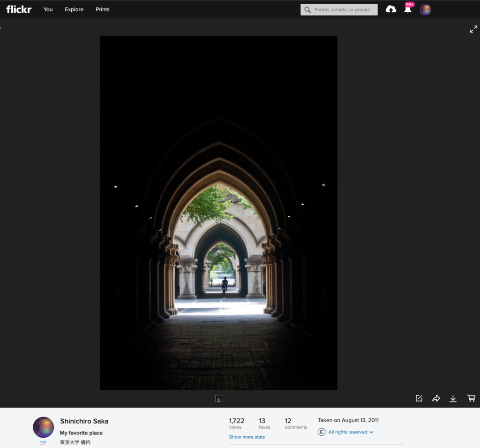
Task: Open the account avatar in the top bar
Action: tap(425, 10)
